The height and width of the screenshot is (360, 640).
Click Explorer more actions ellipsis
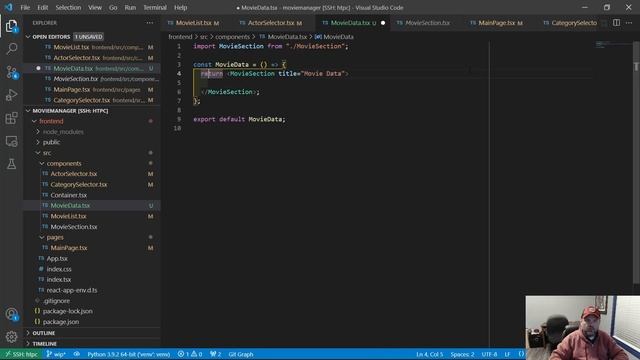click(x=150, y=23)
